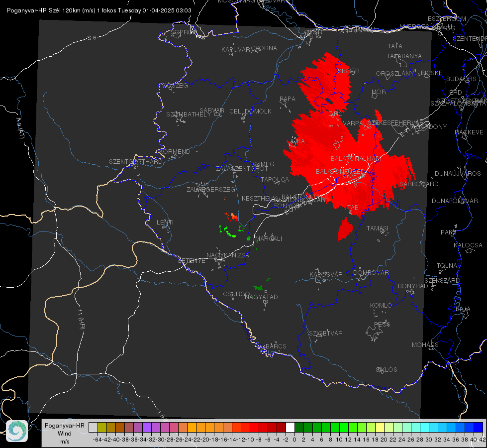Click the KÖRMEND city label
This screenshot has width=487, height=448.
pyautogui.click(x=175, y=152)
